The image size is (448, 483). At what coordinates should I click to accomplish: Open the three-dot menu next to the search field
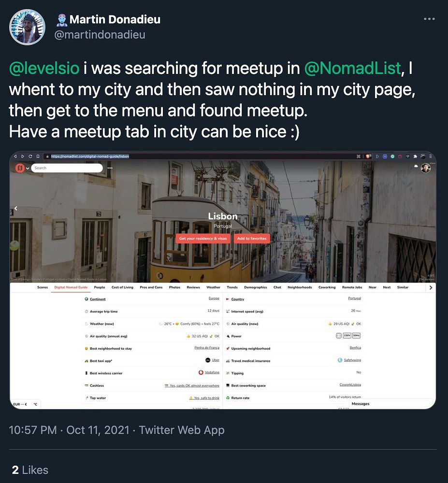tap(110, 168)
